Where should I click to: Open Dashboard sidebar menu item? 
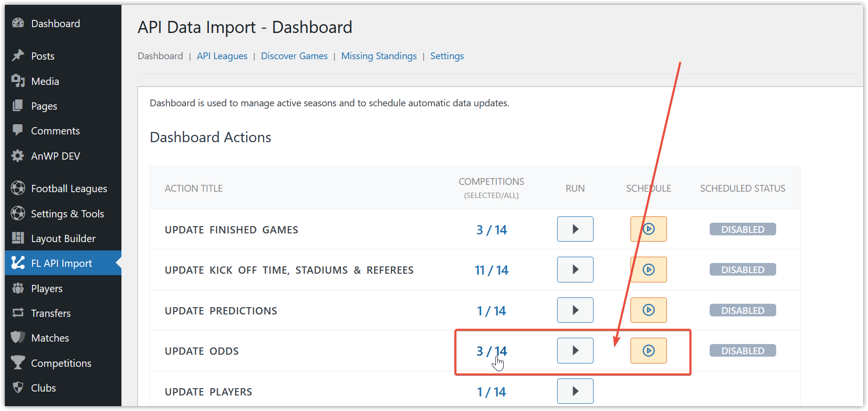63,23
